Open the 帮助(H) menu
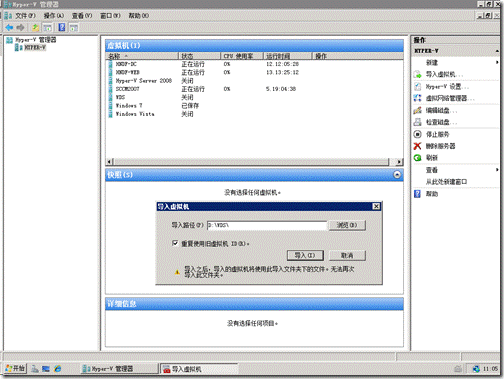Screen dimensions: 504x379 click(x=139, y=16)
